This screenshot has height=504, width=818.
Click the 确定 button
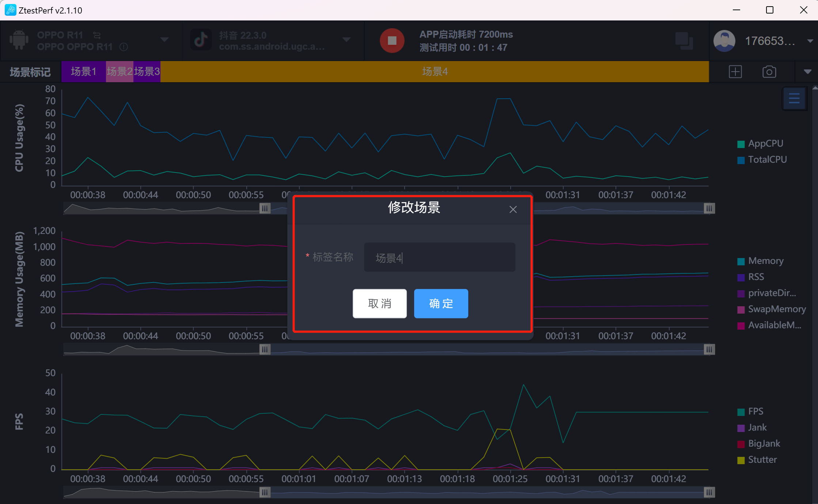(x=441, y=304)
